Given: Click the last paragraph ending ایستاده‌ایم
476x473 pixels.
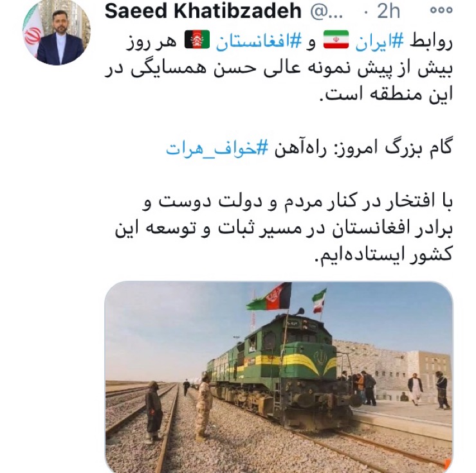Looking at the screenshot, I should 284,229.
